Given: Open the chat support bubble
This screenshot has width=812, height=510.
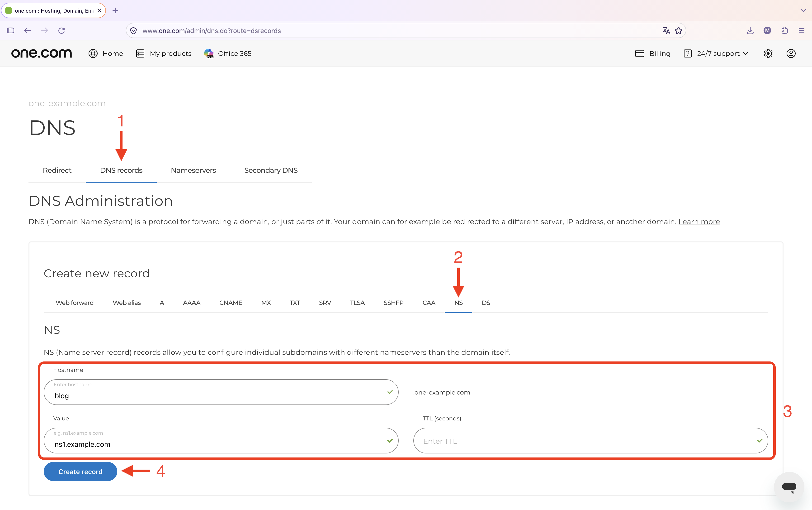Looking at the screenshot, I should coord(789,487).
